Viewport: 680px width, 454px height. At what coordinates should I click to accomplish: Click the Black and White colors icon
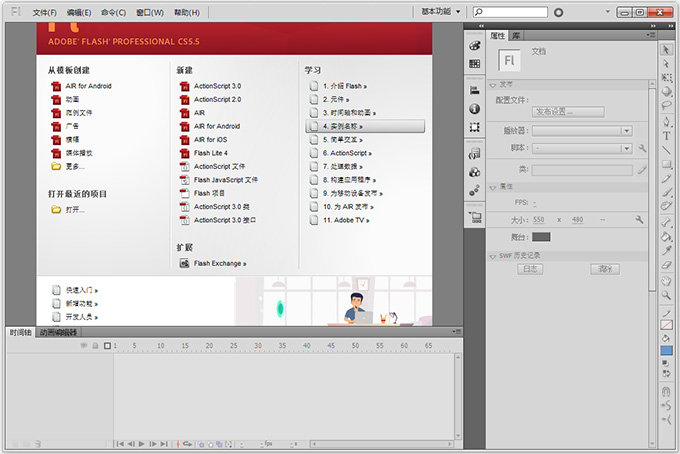pyautogui.click(x=666, y=364)
